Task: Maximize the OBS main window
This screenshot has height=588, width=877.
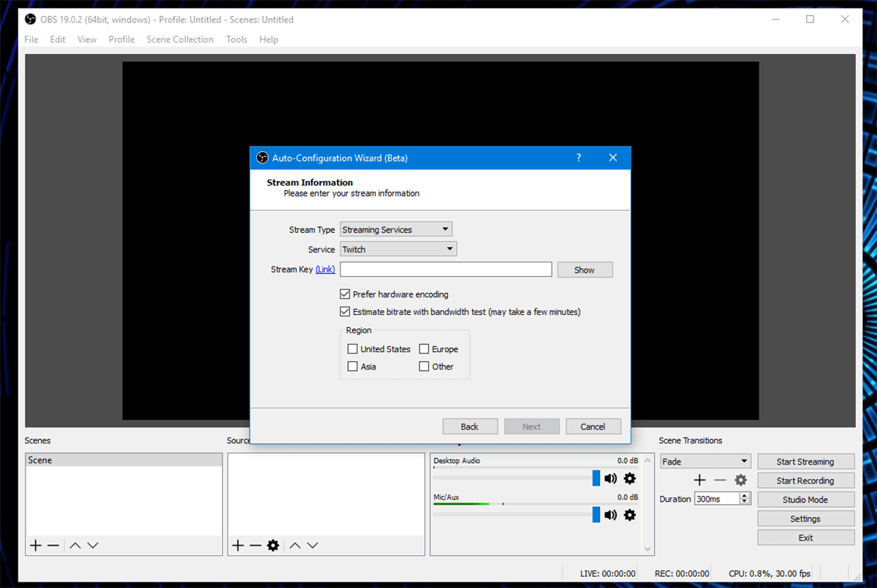Action: tap(810, 19)
